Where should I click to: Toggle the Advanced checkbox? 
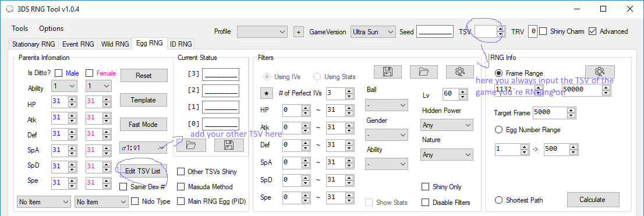pyautogui.click(x=592, y=31)
